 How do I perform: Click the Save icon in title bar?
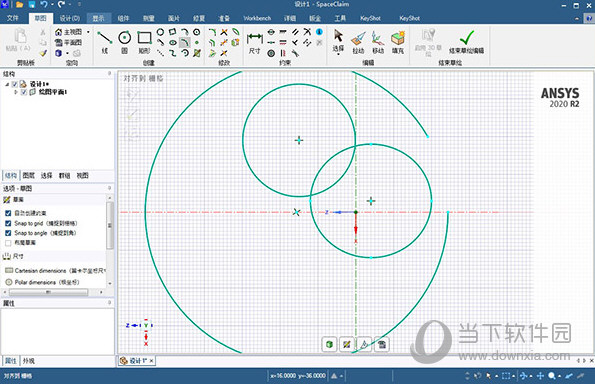(x=32, y=5)
